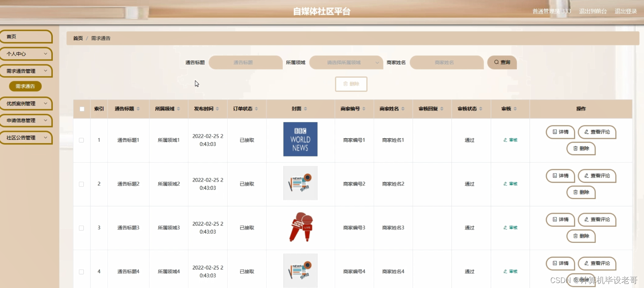This screenshot has width=644, height=288.
Task: Open 详情 for row 通告标题3
Action: tap(561, 220)
